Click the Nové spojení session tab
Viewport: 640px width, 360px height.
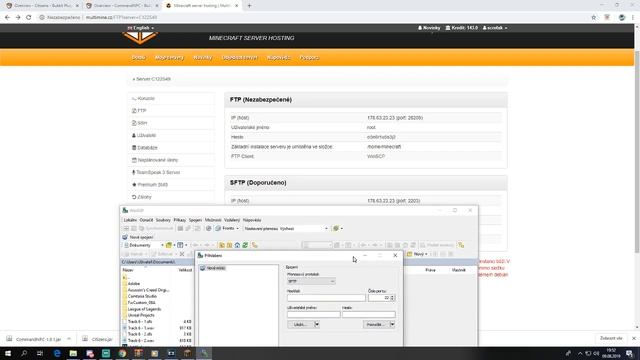pos(138,237)
